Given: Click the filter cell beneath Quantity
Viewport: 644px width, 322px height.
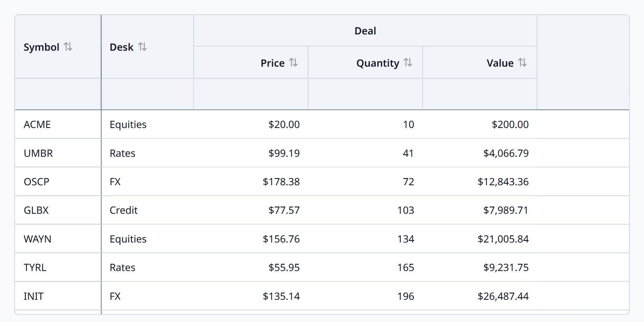Looking at the screenshot, I should (365, 94).
